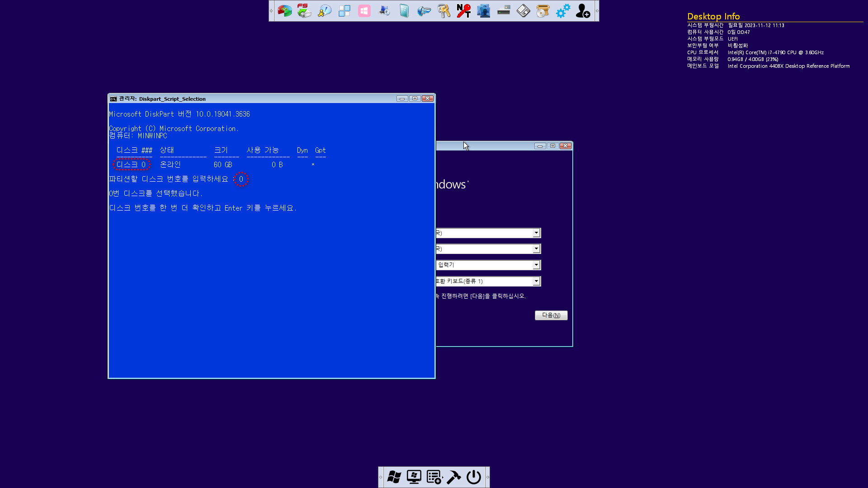
Task: Click the '0.94GB / 4.00GB (23%)' memory value
Action: tap(753, 59)
